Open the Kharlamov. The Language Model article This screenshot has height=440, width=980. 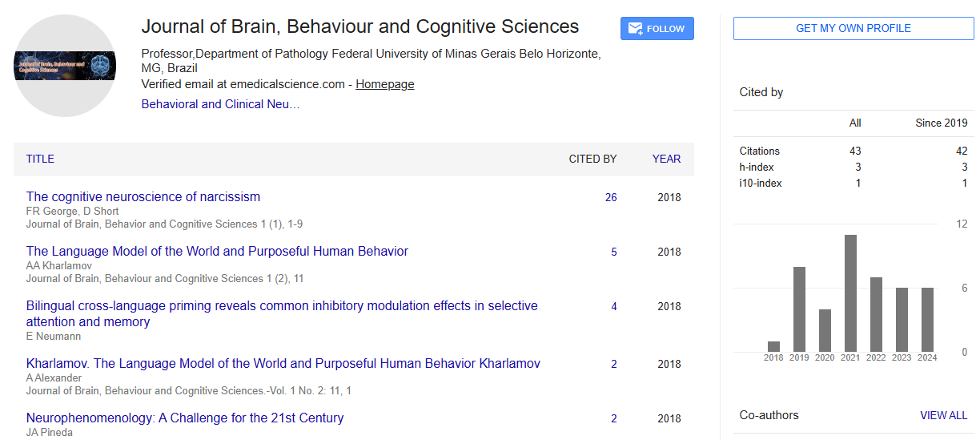(x=283, y=364)
